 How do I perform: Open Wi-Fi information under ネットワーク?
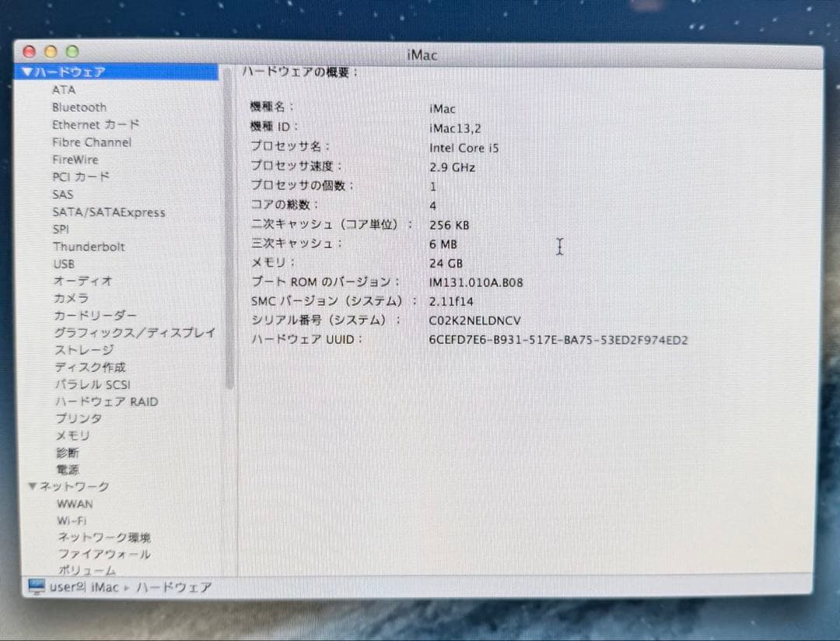coord(71,520)
